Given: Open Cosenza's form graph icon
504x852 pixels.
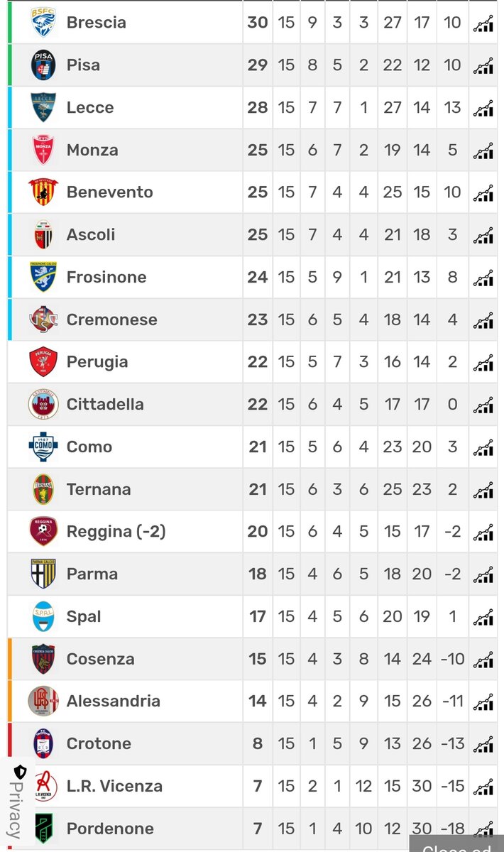Looking at the screenshot, I should tap(483, 660).
